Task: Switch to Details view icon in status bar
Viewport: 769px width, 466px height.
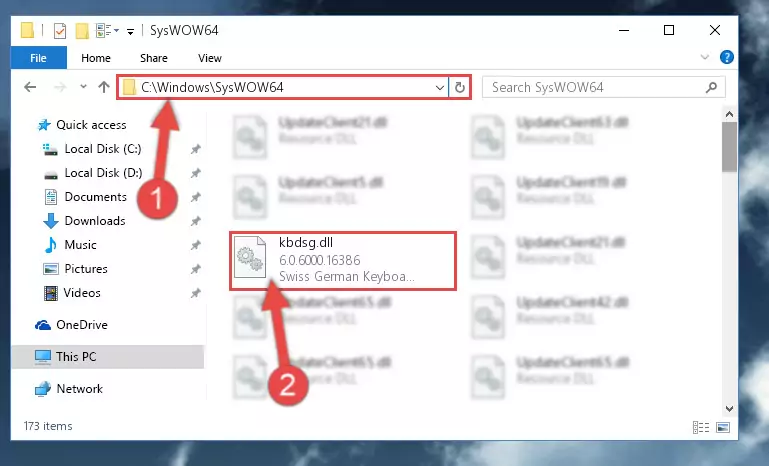Action: point(701,427)
